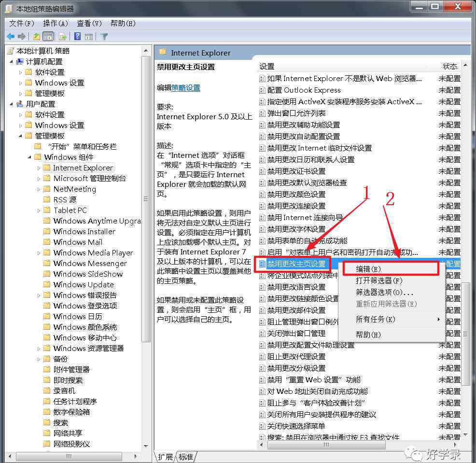Click the 策略设置 link
Screen dimensions: 476x463
pyautogui.click(x=186, y=88)
